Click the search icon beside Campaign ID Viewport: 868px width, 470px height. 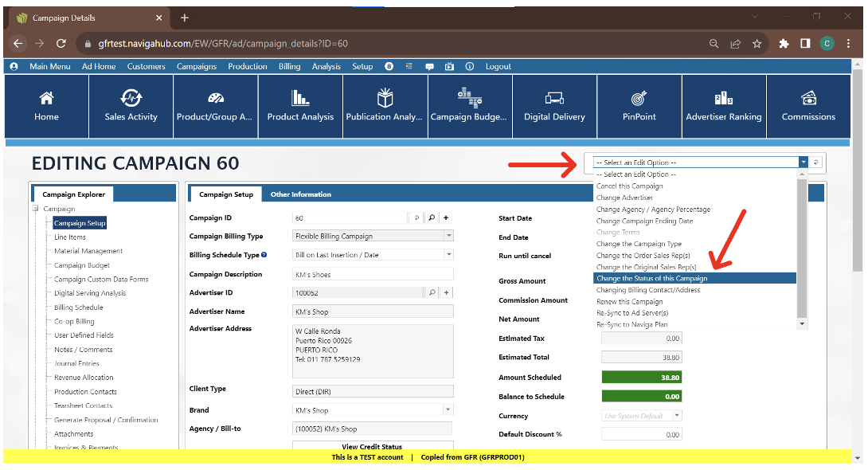[x=431, y=217]
